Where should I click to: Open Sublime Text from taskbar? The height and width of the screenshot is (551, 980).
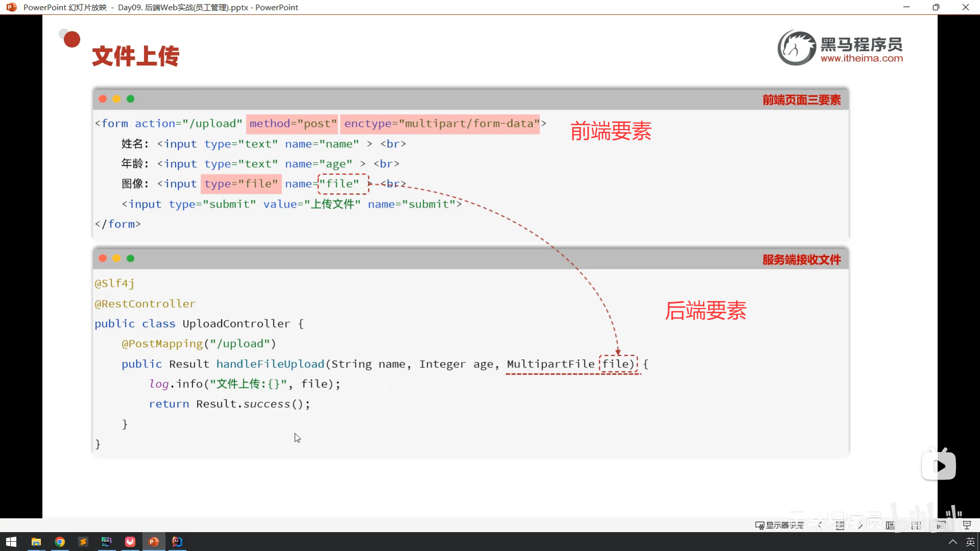pos(83,542)
